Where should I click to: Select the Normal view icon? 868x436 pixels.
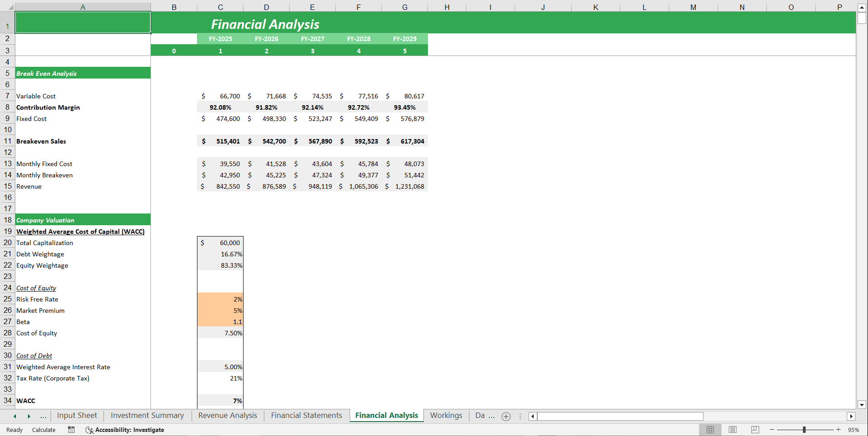point(710,430)
